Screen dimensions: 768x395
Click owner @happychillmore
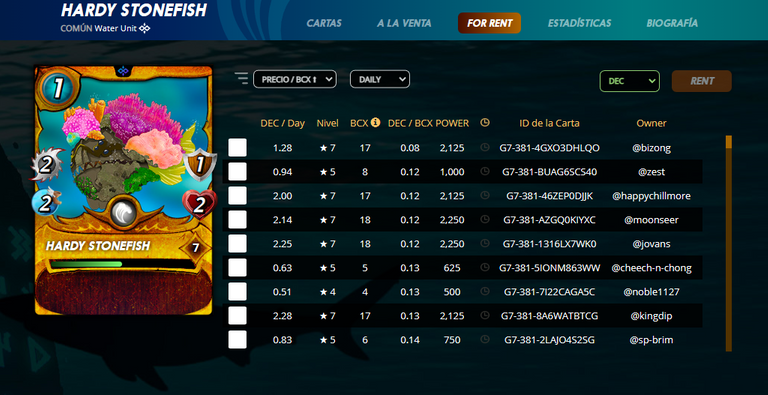[x=651, y=196]
